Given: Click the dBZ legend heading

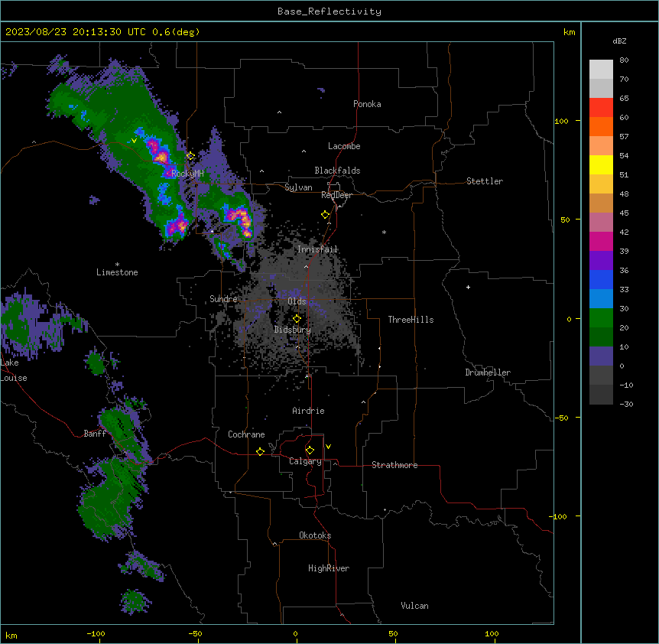Looking at the screenshot, I should click(619, 41).
